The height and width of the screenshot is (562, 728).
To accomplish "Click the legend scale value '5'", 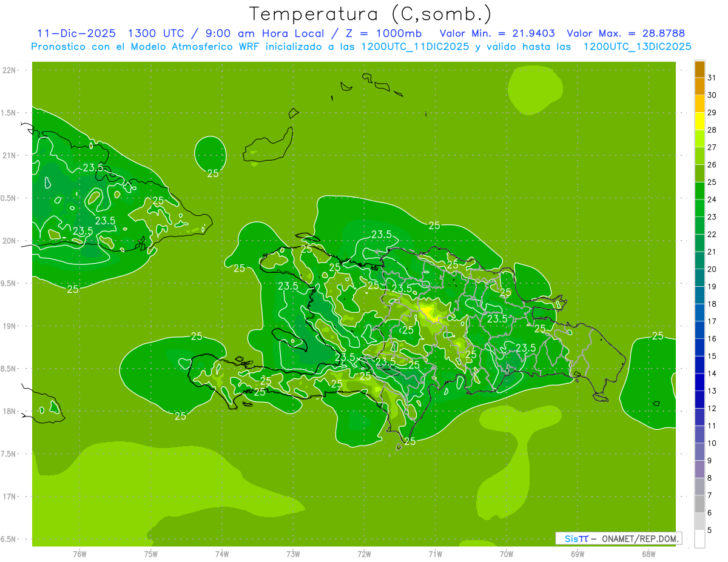I will coord(710,530).
